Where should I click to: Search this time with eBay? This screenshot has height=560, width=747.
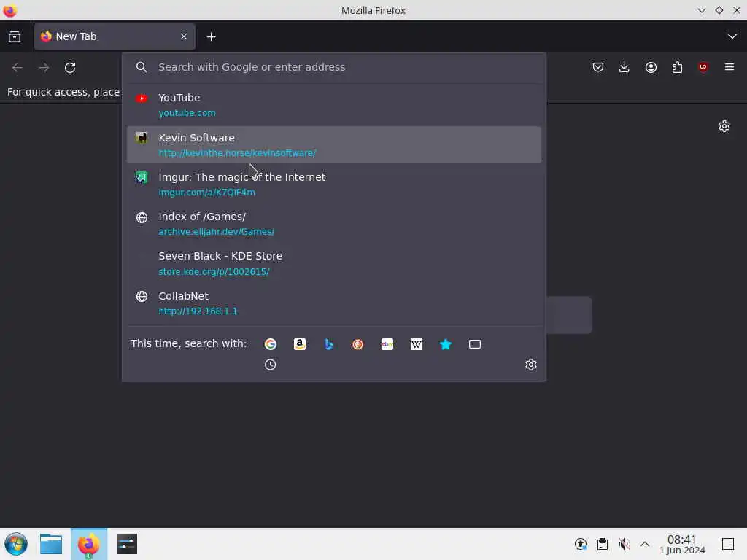[387, 344]
